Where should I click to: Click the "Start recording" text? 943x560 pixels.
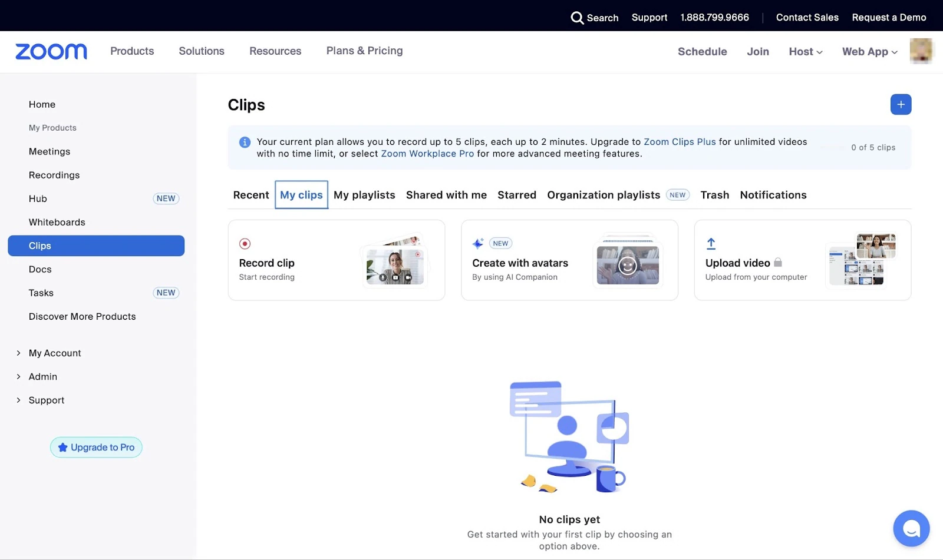267,277
